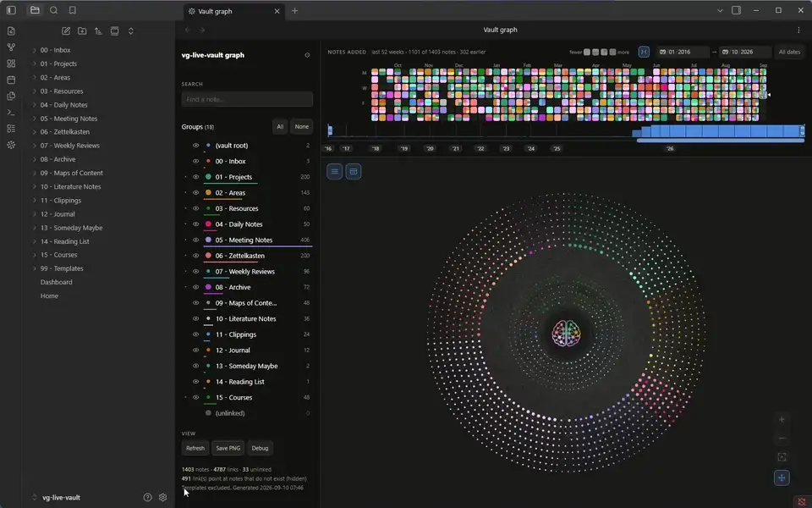Viewport: 812px width, 508px height.
Task: Open the tab list dropdown chevron
Action: click(x=720, y=10)
